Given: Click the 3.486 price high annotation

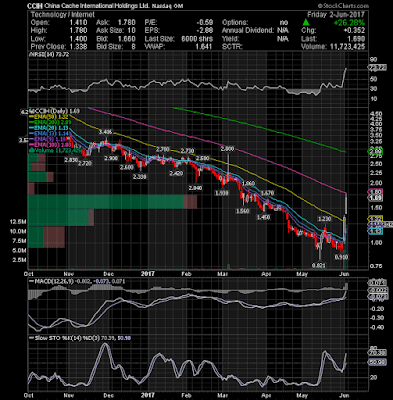Looking at the screenshot, I should pyautogui.click(x=105, y=132).
